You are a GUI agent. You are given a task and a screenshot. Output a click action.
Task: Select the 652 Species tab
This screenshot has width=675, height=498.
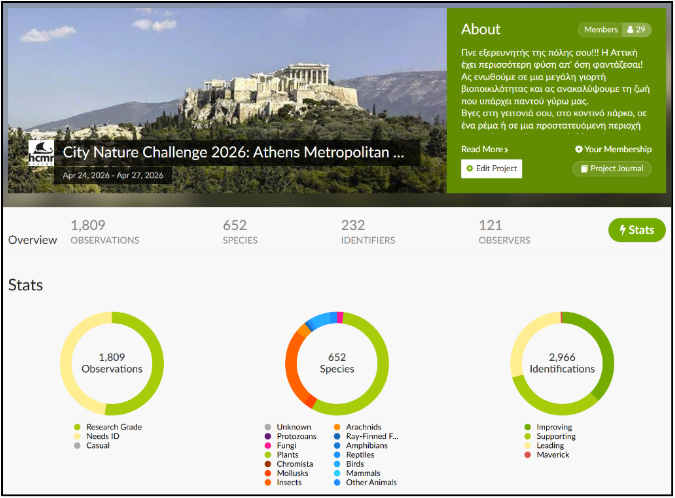pos(240,232)
